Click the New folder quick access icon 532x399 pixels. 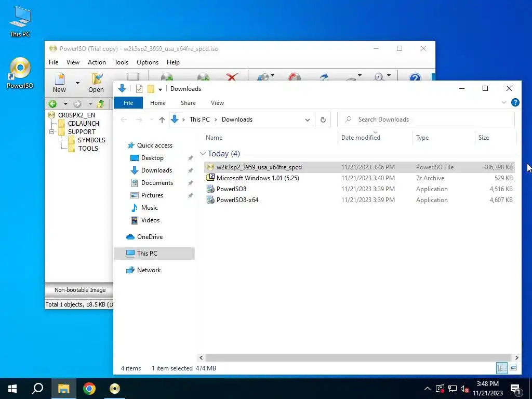(151, 89)
